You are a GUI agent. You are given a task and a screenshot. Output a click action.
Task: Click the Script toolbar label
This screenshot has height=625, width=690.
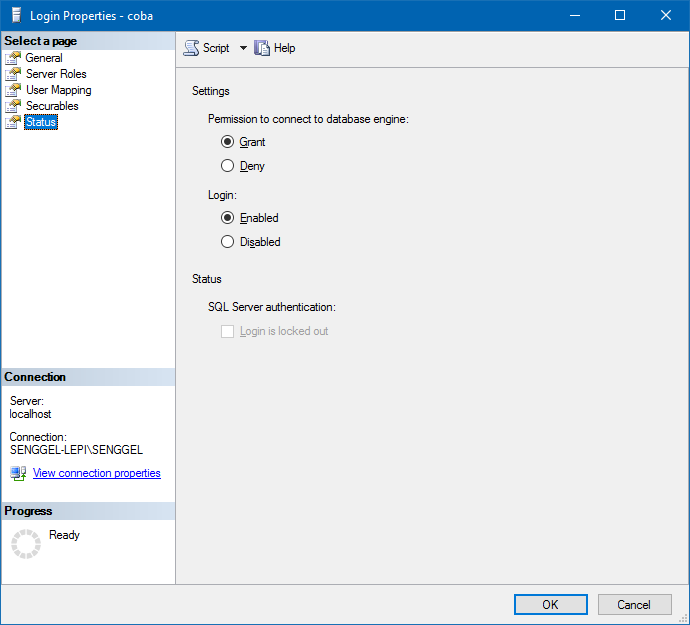pyautogui.click(x=216, y=48)
